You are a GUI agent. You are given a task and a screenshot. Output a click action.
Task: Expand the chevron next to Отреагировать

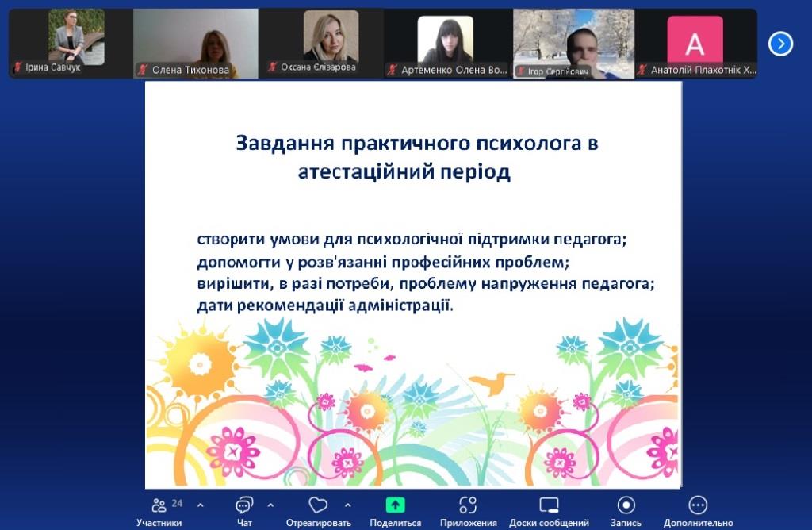point(347,505)
